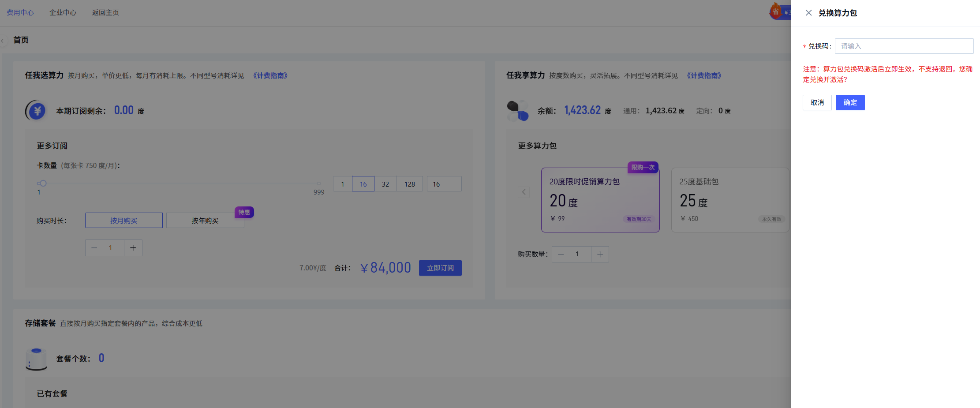Open 计费指南 link in 任我选算力 section
Viewport: 980px width, 408px height.
[270, 75]
